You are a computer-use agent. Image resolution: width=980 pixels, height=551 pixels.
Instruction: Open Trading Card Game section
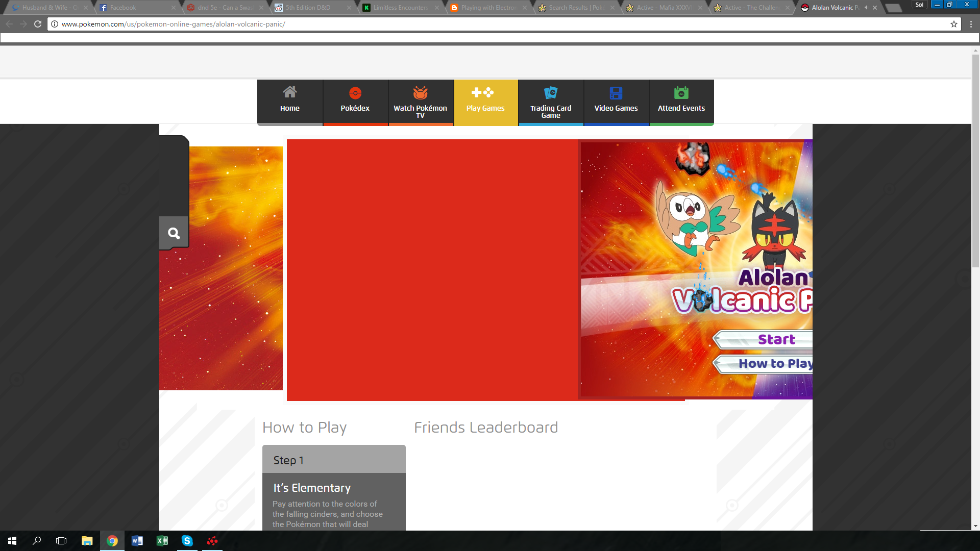click(x=551, y=102)
